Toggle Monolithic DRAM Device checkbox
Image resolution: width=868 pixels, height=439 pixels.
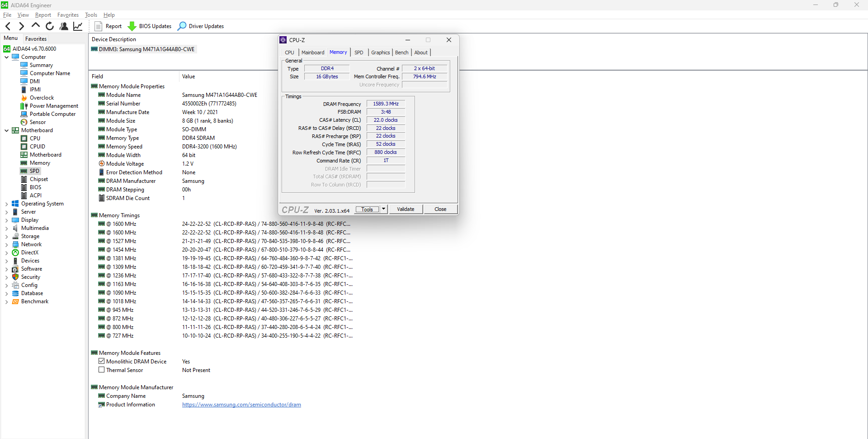click(x=102, y=361)
